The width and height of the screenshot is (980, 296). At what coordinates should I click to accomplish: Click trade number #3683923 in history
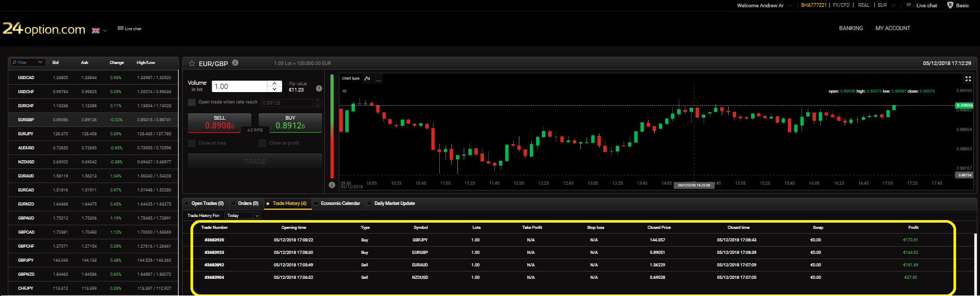[x=214, y=252]
